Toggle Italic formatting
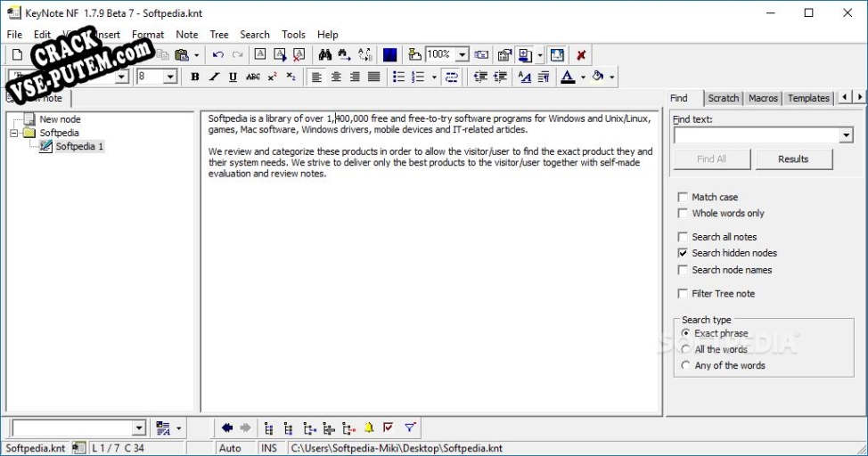The width and height of the screenshot is (868, 456). click(214, 77)
